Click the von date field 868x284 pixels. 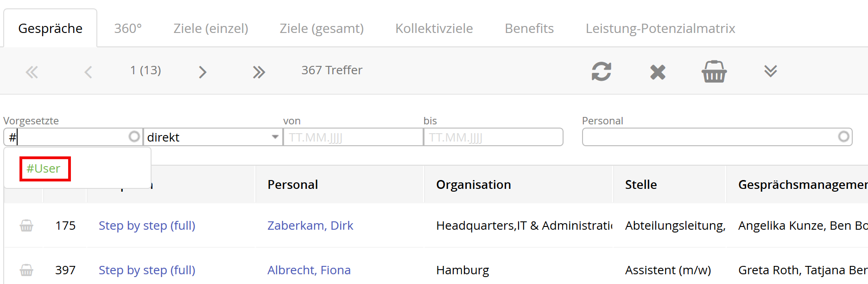click(x=353, y=137)
